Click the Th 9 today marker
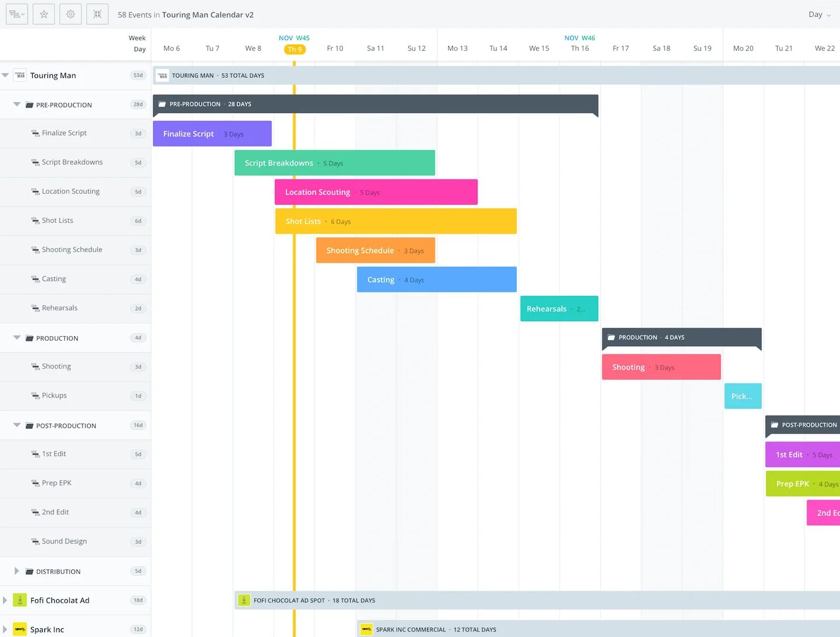840x637 pixels. (295, 49)
